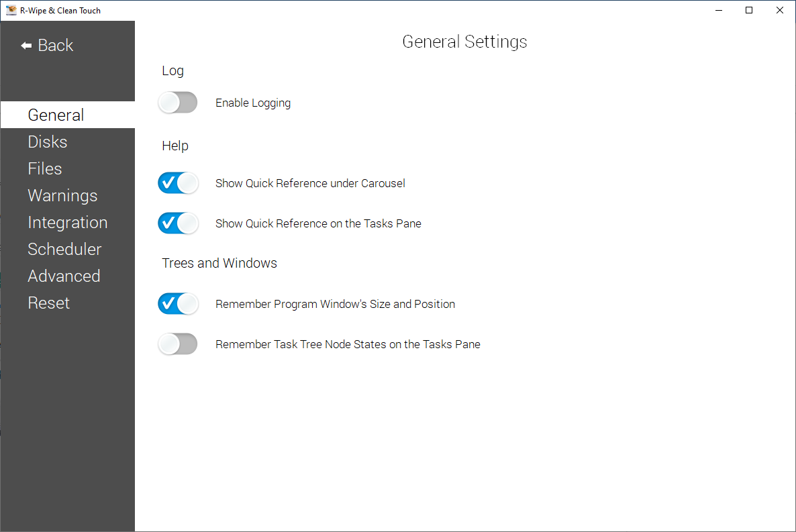Open the Disks settings section
The height and width of the screenshot is (532, 796).
(48, 142)
